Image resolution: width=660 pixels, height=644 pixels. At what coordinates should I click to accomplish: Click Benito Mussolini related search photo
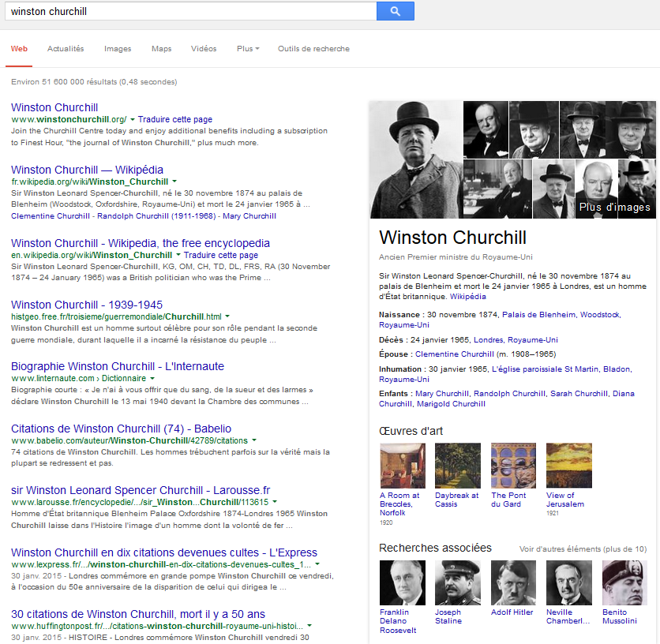click(x=624, y=582)
